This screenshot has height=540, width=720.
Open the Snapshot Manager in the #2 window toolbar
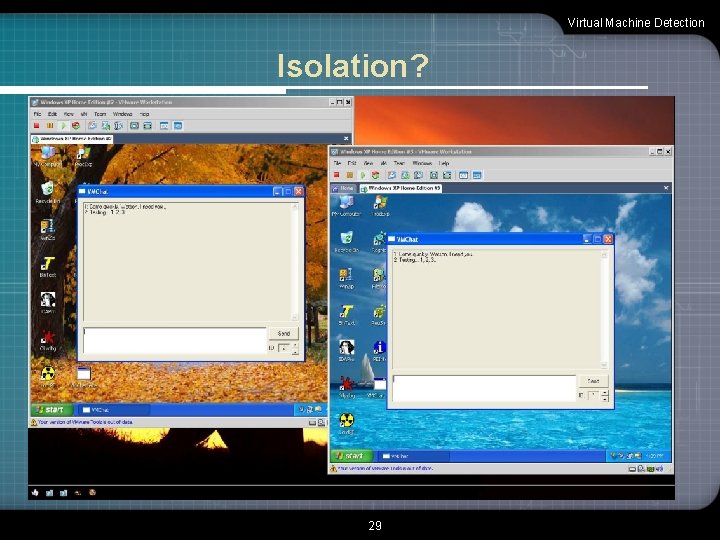(x=118, y=126)
